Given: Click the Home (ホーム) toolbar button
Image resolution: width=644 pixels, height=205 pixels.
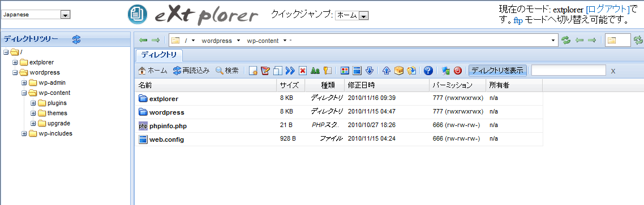Looking at the screenshot, I should 153,71.
